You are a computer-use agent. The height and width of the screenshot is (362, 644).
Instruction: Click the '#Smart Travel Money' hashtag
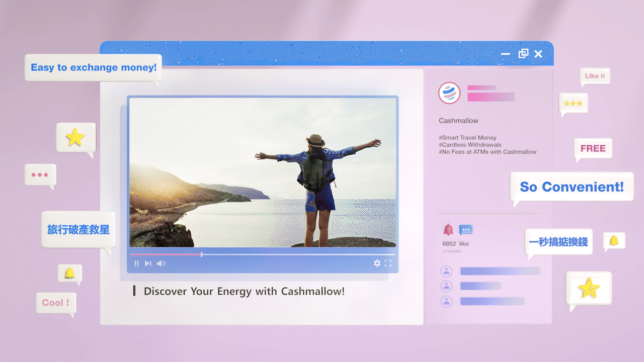coord(467,138)
